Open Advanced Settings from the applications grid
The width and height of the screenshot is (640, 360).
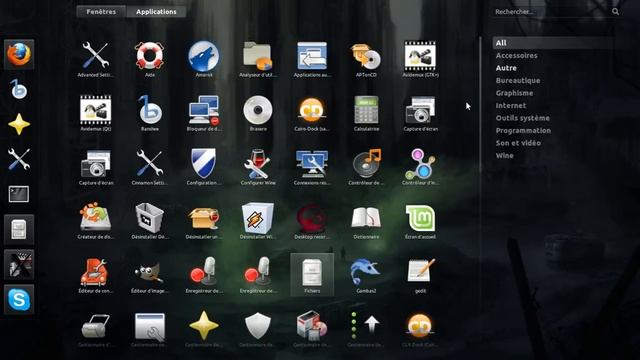95,59
